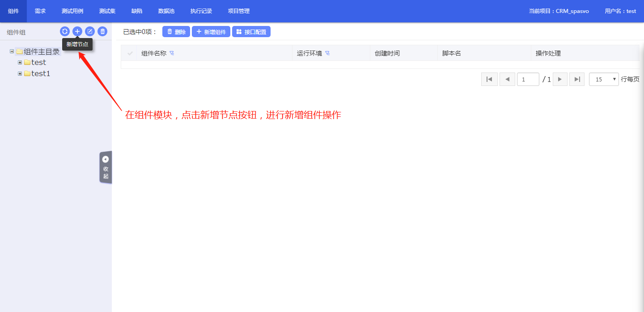Click filter icon beside 组件名称 column
This screenshot has width=644, height=312.
tap(172, 53)
